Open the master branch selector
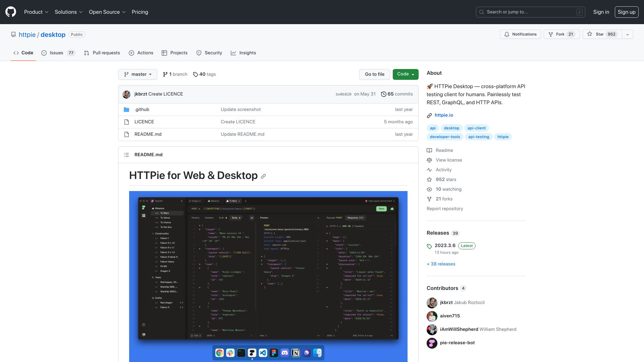The image size is (644, 362). point(138,74)
